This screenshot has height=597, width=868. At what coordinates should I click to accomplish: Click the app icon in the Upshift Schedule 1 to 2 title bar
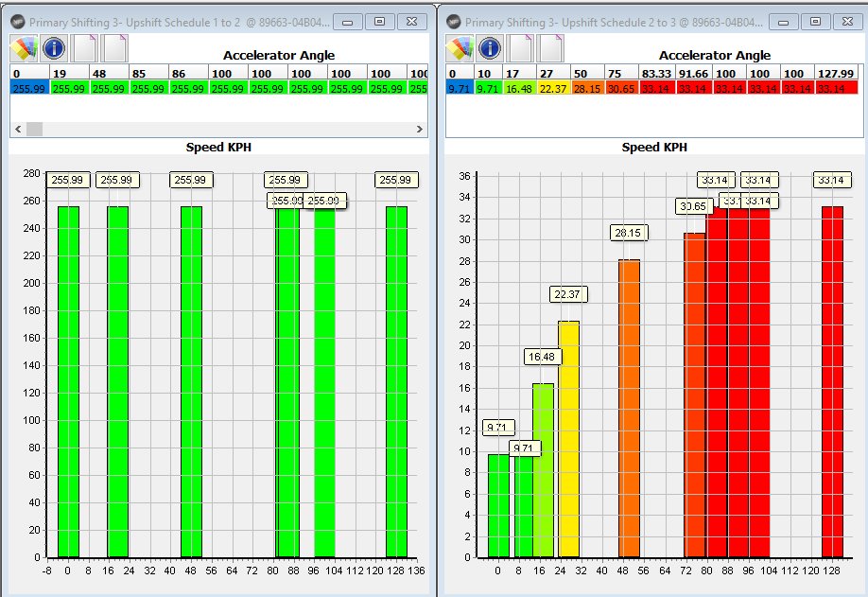(x=18, y=22)
